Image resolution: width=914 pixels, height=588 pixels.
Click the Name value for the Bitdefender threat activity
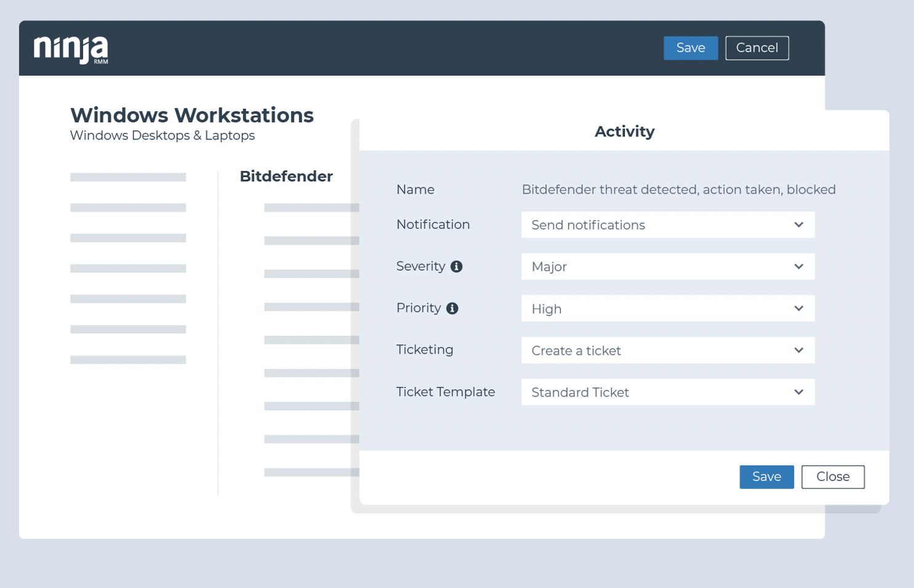tap(678, 189)
